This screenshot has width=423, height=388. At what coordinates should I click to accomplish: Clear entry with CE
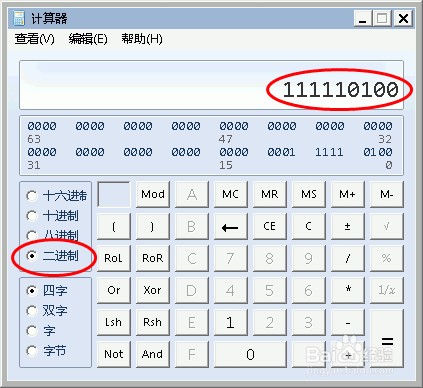pos(270,226)
